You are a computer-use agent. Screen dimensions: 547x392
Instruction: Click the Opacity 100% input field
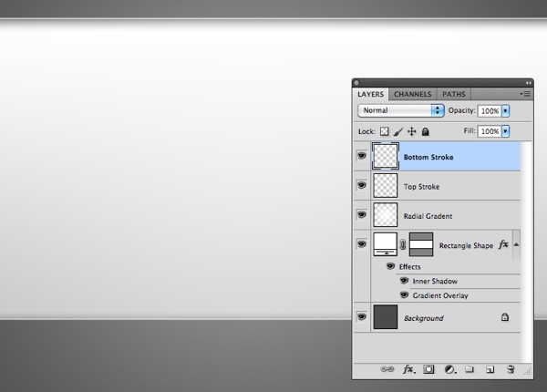pos(490,111)
